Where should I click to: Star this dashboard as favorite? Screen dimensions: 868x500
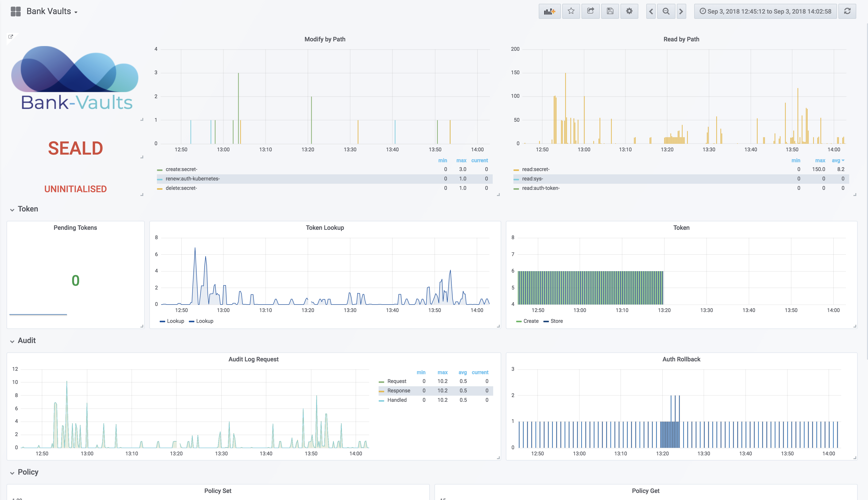pyautogui.click(x=571, y=11)
